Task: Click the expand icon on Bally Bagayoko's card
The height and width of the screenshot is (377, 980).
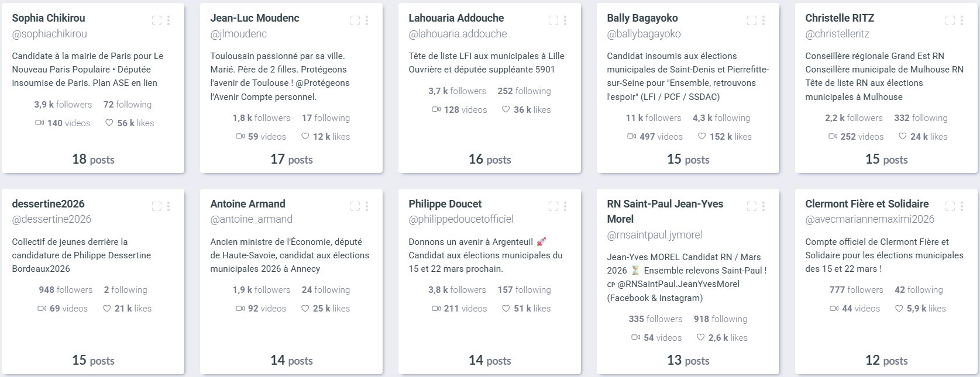Action: [x=751, y=20]
